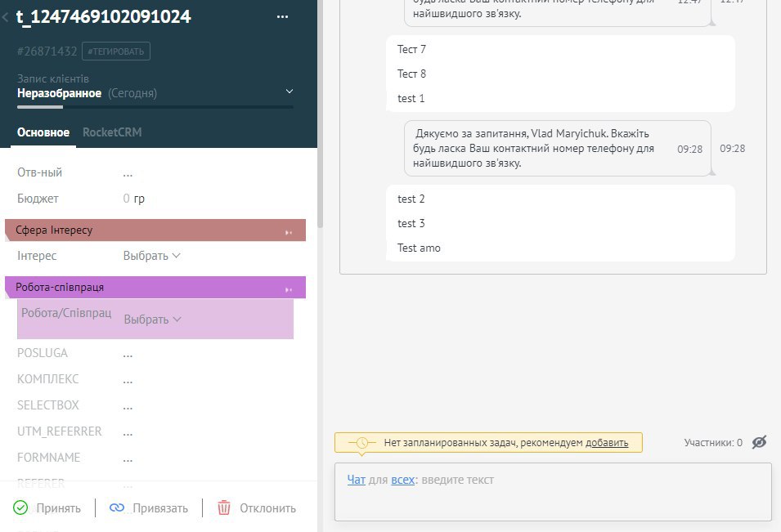Click the Сфера Інтересу section header
This screenshot has width=781, height=532.
(155, 230)
